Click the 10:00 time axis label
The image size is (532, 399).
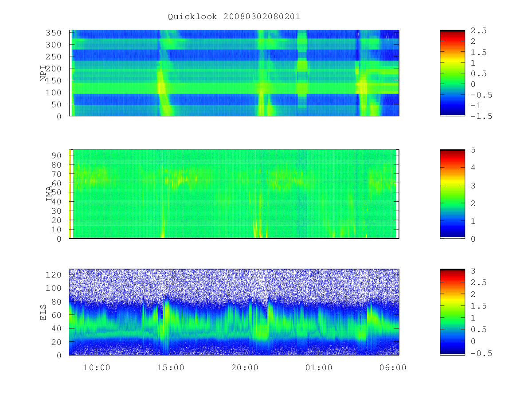[97, 368]
